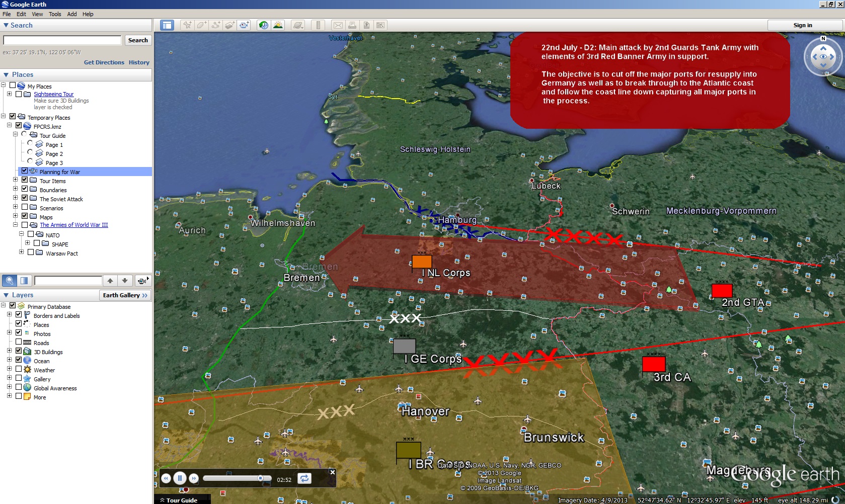
Task: Toggle the sidebar panel button
Action: click(x=167, y=25)
